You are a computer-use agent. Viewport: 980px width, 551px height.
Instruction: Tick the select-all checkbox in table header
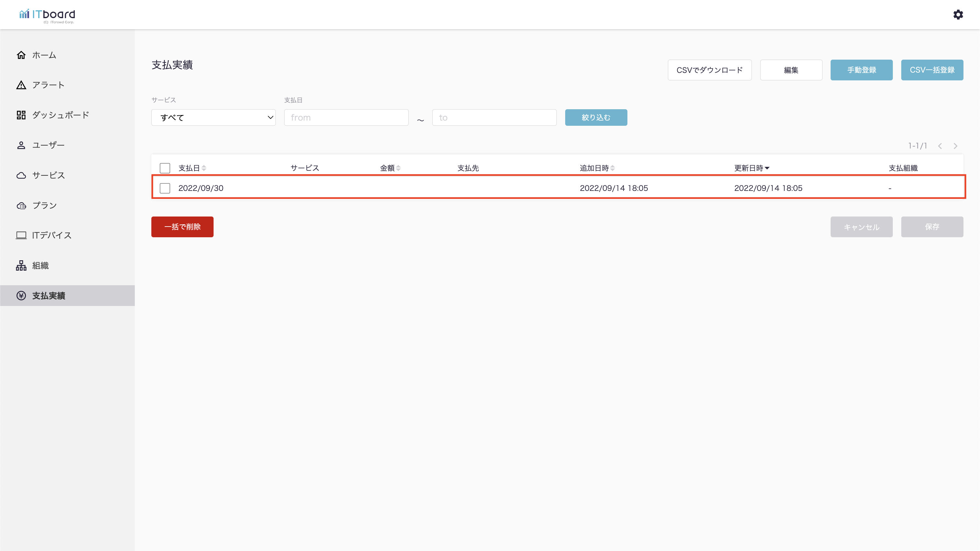(x=165, y=168)
